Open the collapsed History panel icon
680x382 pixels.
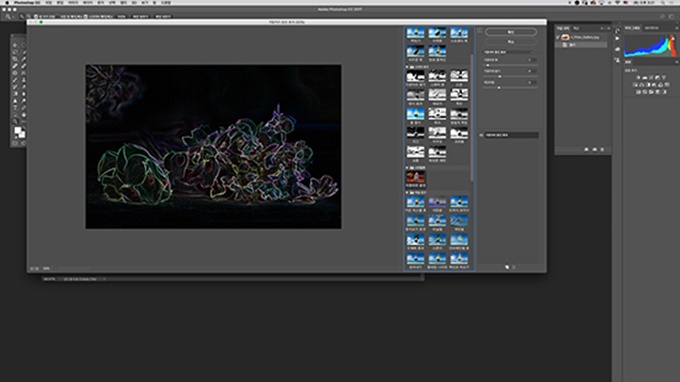pyautogui.click(x=618, y=31)
